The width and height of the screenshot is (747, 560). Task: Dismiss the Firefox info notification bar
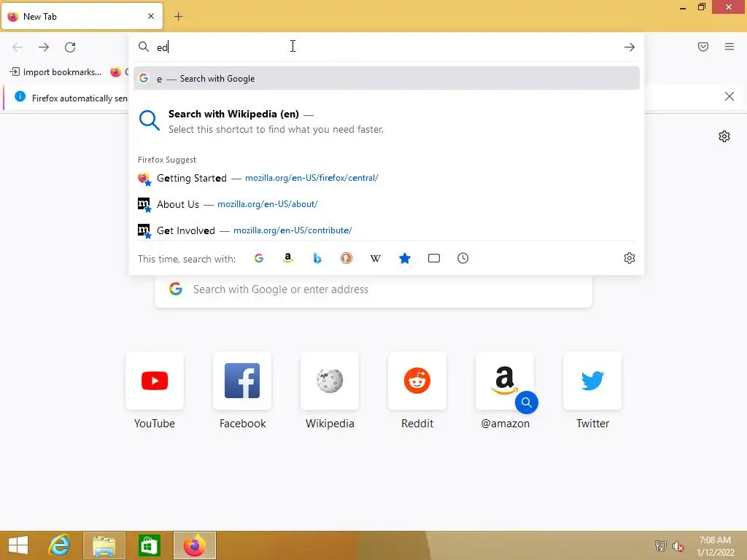pos(729,97)
